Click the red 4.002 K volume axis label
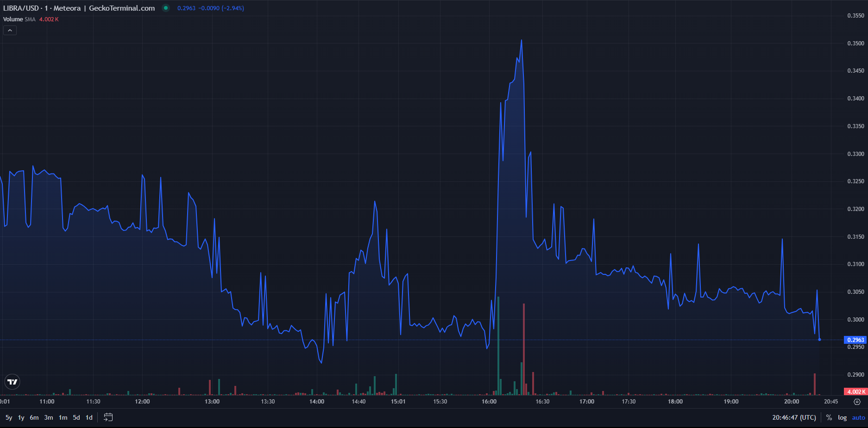Screen dimensions: 868x428 (855, 391)
